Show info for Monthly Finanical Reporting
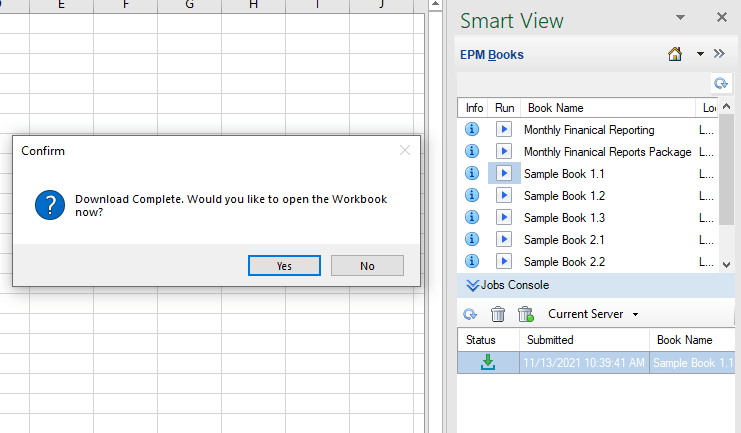The image size is (741, 433). point(473,129)
